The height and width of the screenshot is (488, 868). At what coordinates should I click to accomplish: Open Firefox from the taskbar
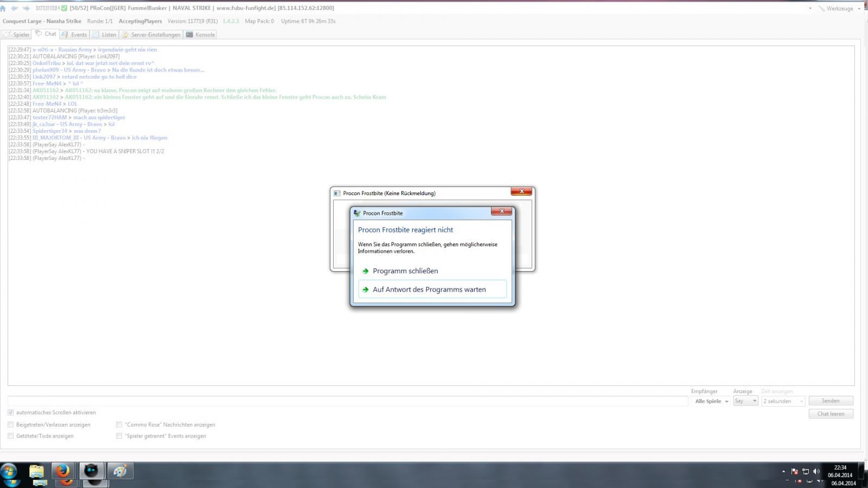[63, 471]
